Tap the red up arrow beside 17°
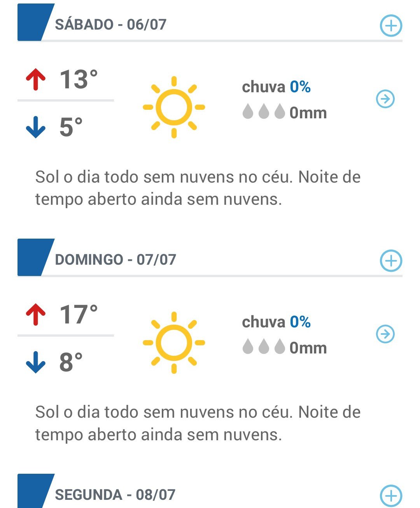Viewport: 420px width, 508px height. 36,315
